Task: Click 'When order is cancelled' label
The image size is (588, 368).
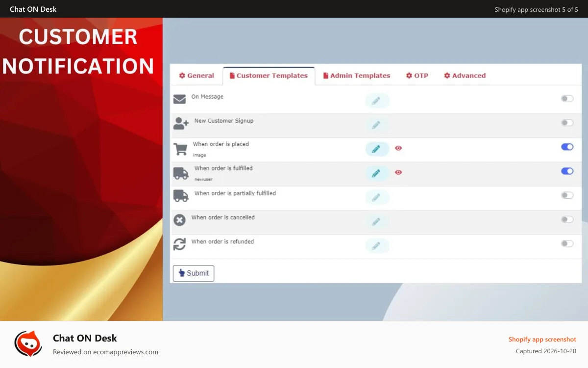Action: [x=223, y=217]
